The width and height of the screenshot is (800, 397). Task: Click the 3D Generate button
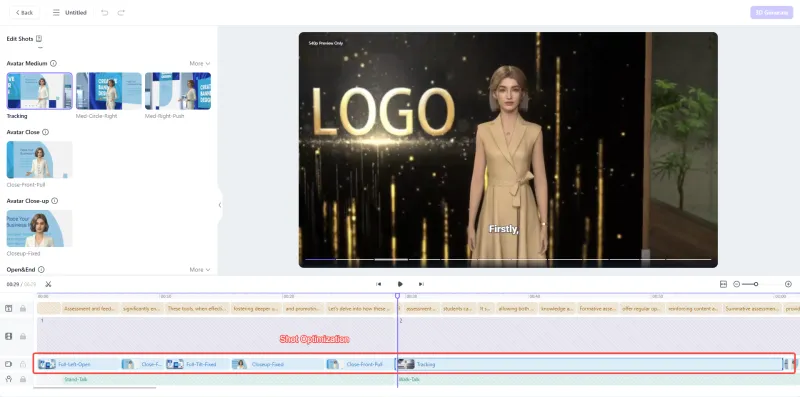[x=771, y=13]
